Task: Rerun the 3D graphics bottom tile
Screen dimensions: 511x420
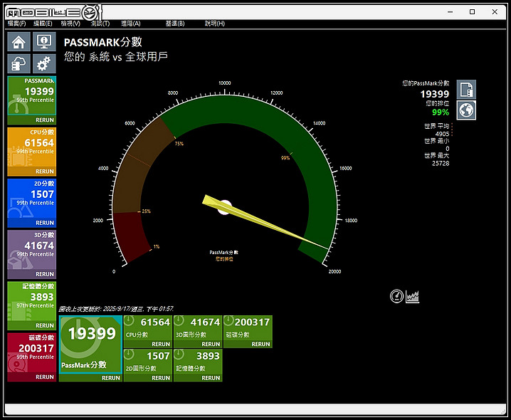Action: (x=211, y=345)
